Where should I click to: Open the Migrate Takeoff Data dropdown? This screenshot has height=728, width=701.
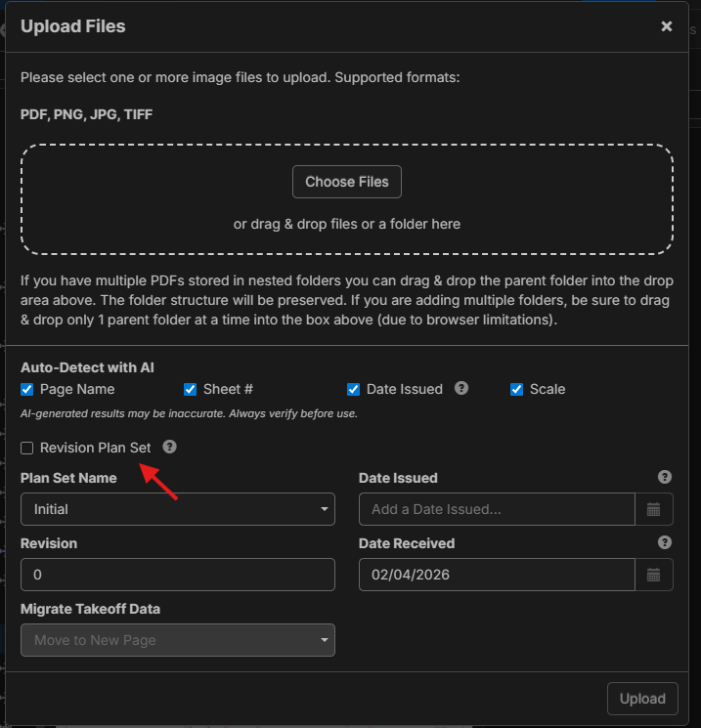(x=178, y=640)
